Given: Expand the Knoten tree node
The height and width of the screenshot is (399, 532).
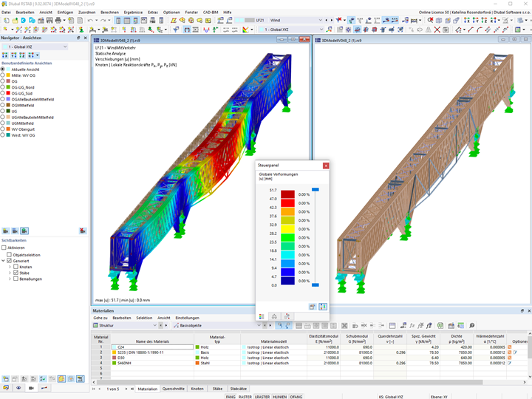Looking at the screenshot, I should tap(10, 267).
